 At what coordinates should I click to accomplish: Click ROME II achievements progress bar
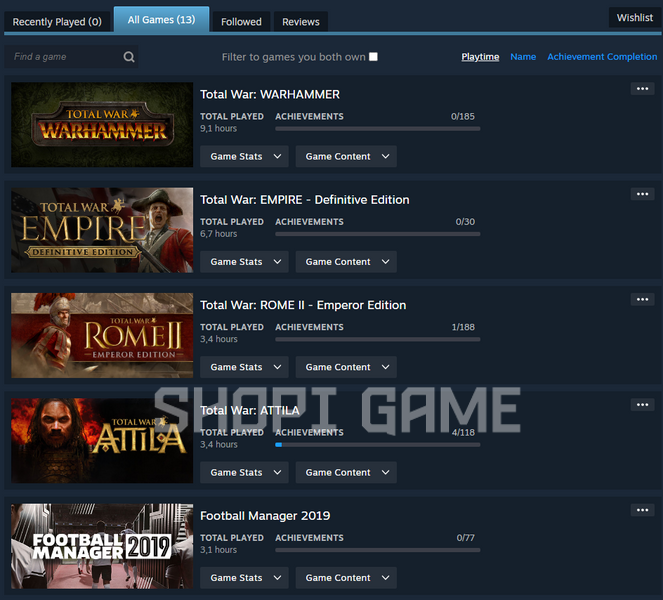pos(378,339)
